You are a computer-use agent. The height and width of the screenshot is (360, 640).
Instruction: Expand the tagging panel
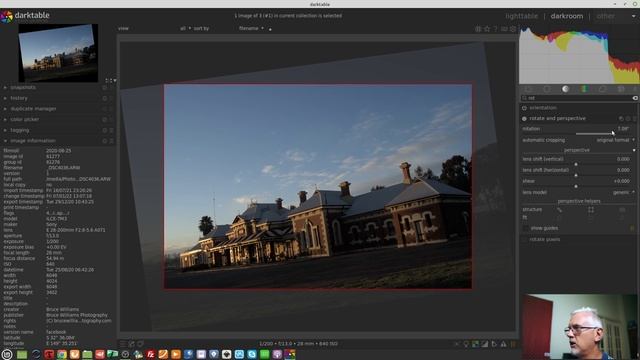click(5, 130)
